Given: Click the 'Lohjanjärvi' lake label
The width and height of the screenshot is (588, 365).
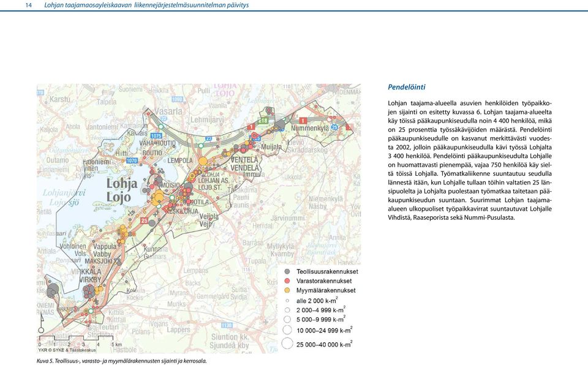Looking at the screenshot, I should (x=64, y=193).
